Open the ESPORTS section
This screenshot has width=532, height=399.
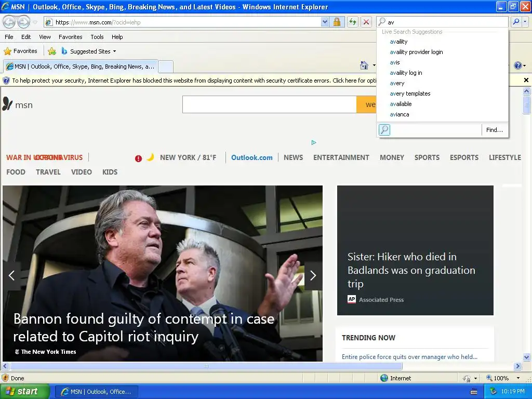coord(464,157)
